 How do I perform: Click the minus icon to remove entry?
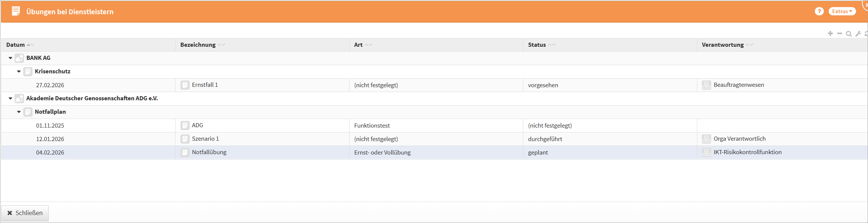(x=840, y=34)
